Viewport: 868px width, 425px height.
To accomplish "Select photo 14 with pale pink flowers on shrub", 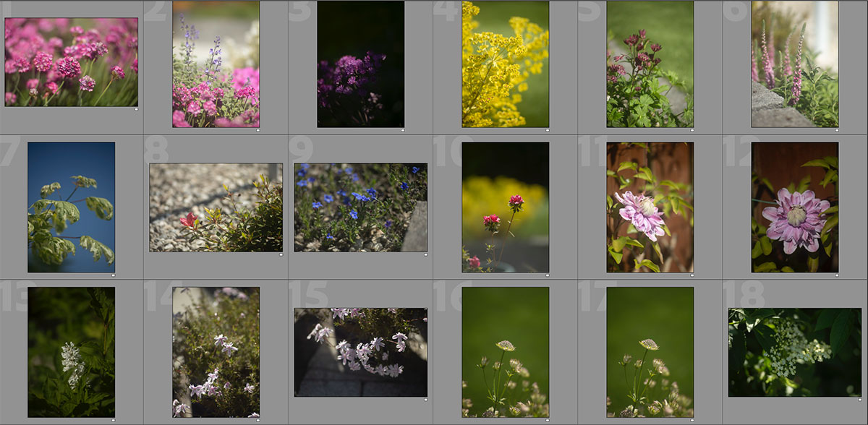I will pos(216,352).
